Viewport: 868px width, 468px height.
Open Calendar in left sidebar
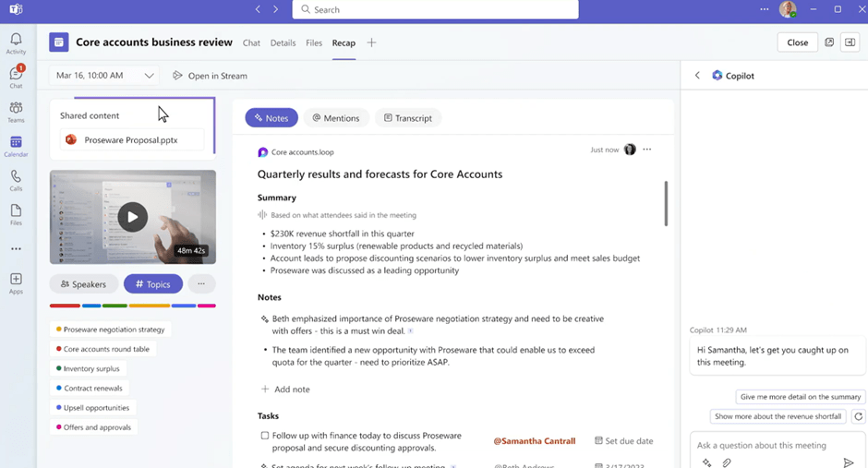[x=16, y=147]
